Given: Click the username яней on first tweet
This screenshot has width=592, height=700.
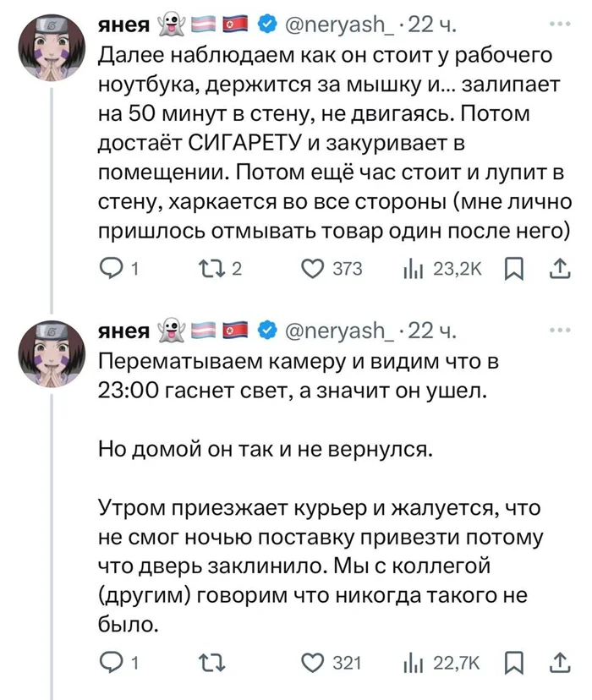Looking at the screenshot, I should 123,26.
